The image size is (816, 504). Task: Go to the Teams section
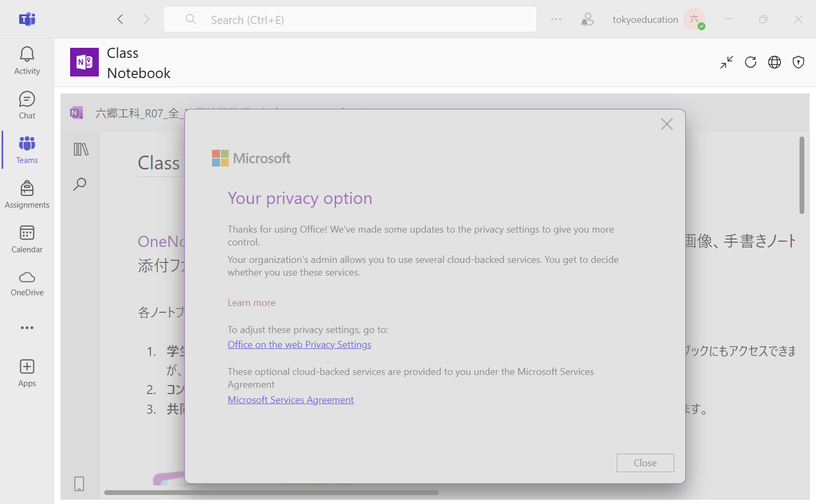(27, 150)
